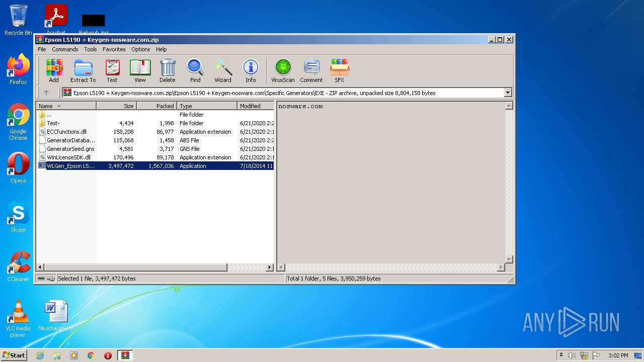Screen dimensions: 644x362
Task: Select ECCfunctions.dll file
Action: pos(155,132)
